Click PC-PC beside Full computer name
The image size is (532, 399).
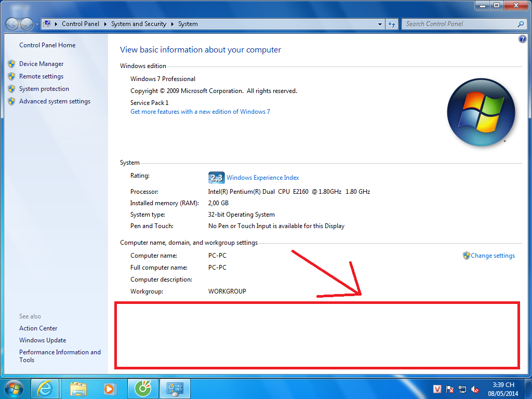pos(217,268)
